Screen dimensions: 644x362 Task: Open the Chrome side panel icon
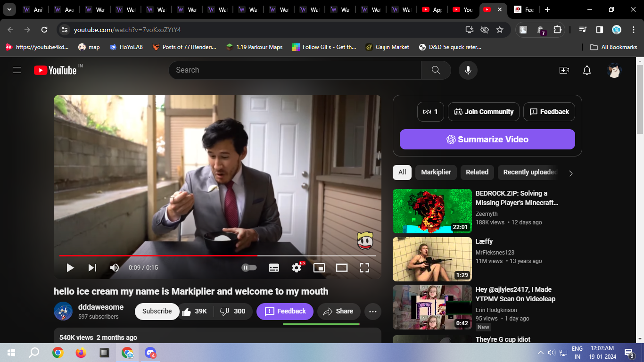pyautogui.click(x=600, y=30)
